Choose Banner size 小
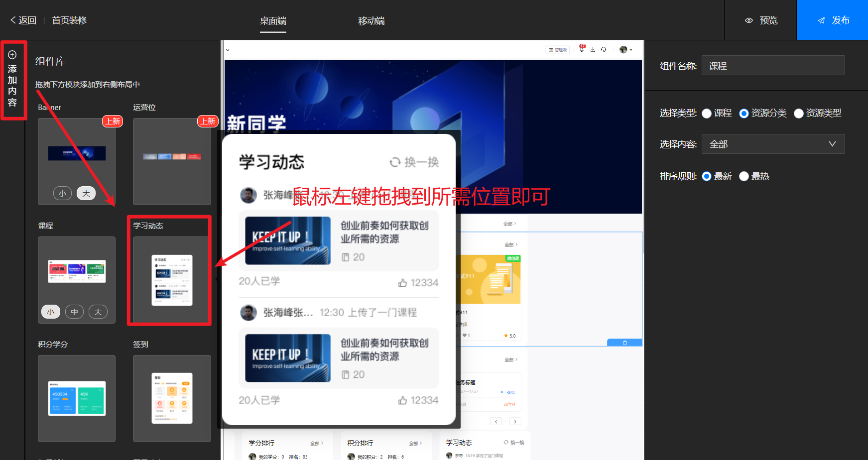Image resolution: width=868 pixels, height=460 pixels. [x=62, y=193]
